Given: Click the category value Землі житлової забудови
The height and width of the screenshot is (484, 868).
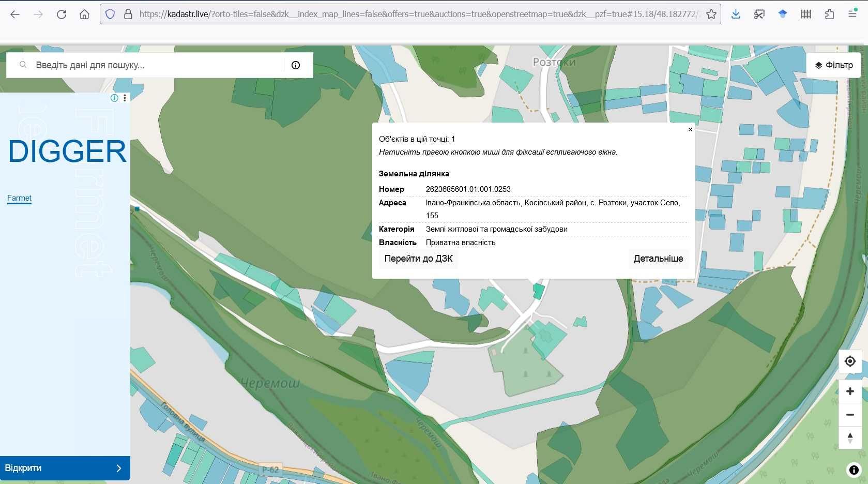Looking at the screenshot, I should tap(496, 229).
